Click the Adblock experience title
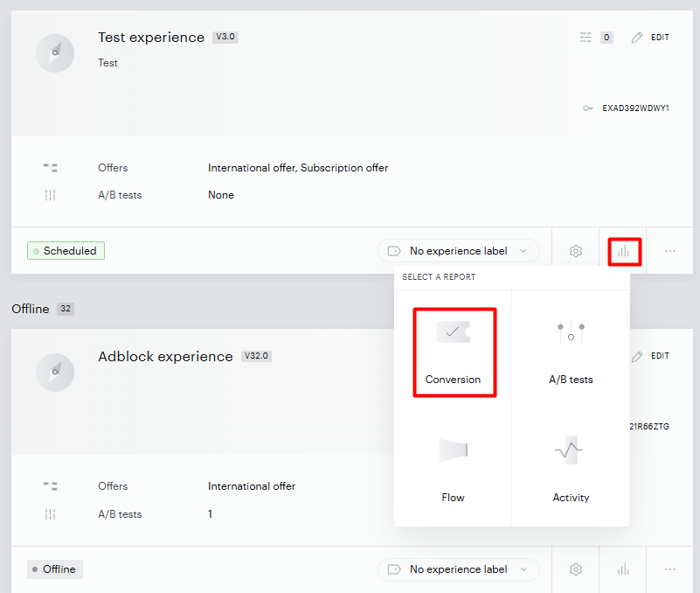This screenshot has width=700, height=593. [x=166, y=357]
